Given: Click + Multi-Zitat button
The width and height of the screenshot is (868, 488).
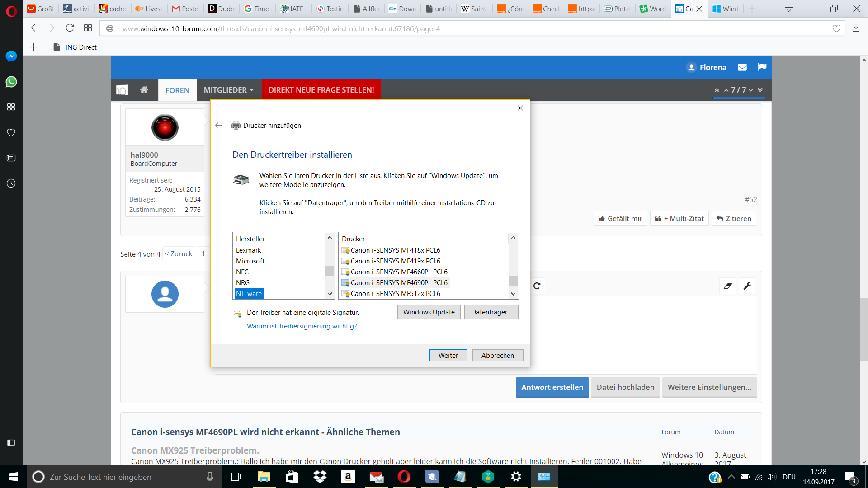Looking at the screenshot, I should click(679, 219).
